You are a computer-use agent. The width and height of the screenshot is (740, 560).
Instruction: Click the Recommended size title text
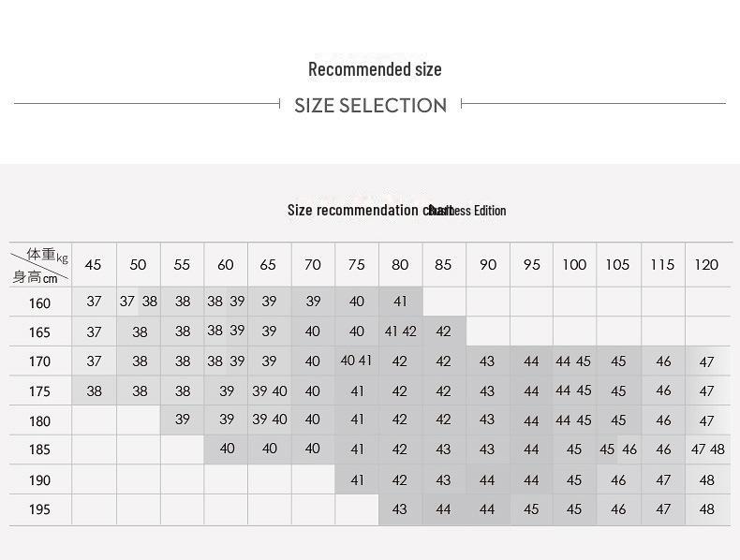pos(375,69)
